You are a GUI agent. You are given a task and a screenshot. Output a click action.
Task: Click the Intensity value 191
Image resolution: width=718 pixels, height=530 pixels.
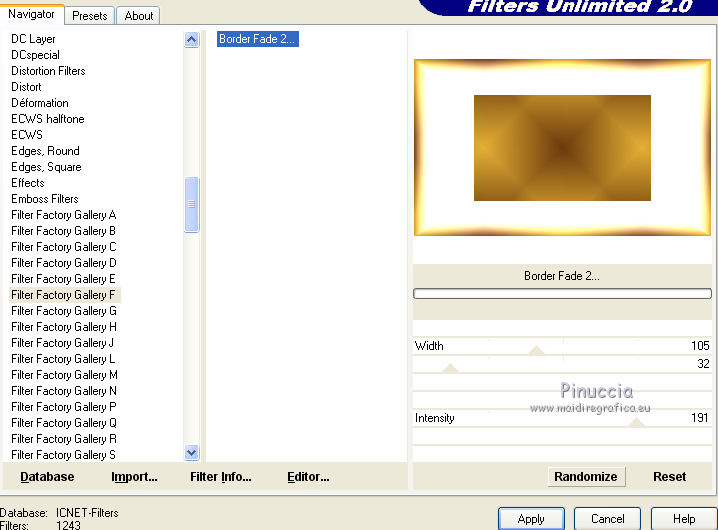pyautogui.click(x=700, y=418)
